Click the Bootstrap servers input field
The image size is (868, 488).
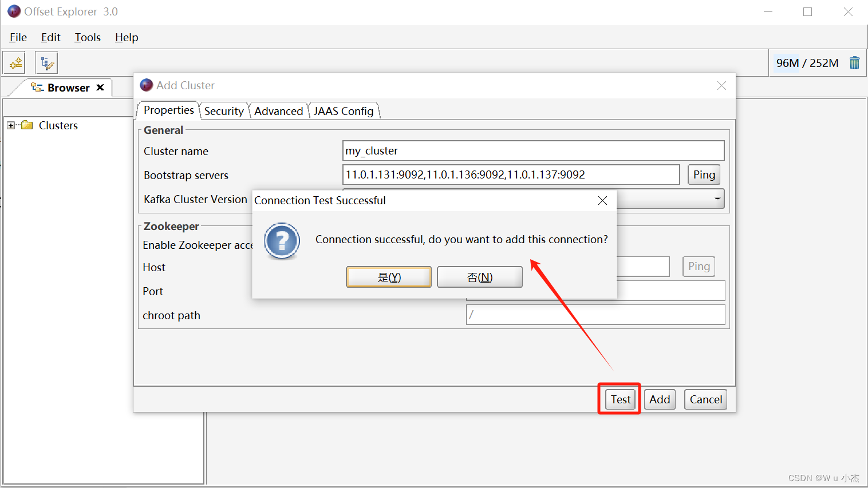[x=511, y=174]
